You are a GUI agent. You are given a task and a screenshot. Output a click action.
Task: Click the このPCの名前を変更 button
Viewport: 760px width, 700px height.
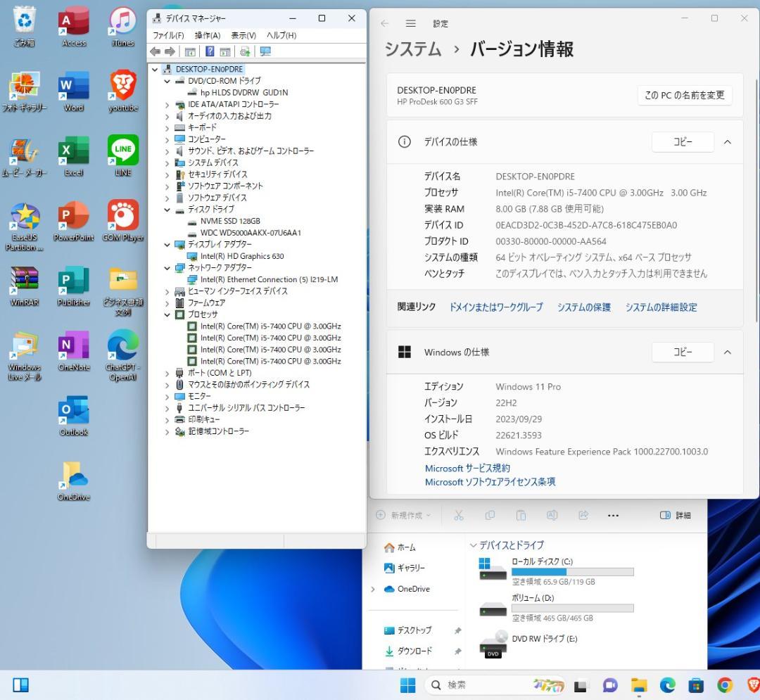[x=685, y=95]
